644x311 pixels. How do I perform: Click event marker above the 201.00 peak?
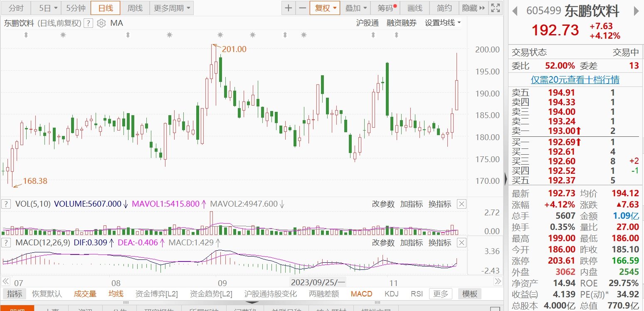click(220, 35)
